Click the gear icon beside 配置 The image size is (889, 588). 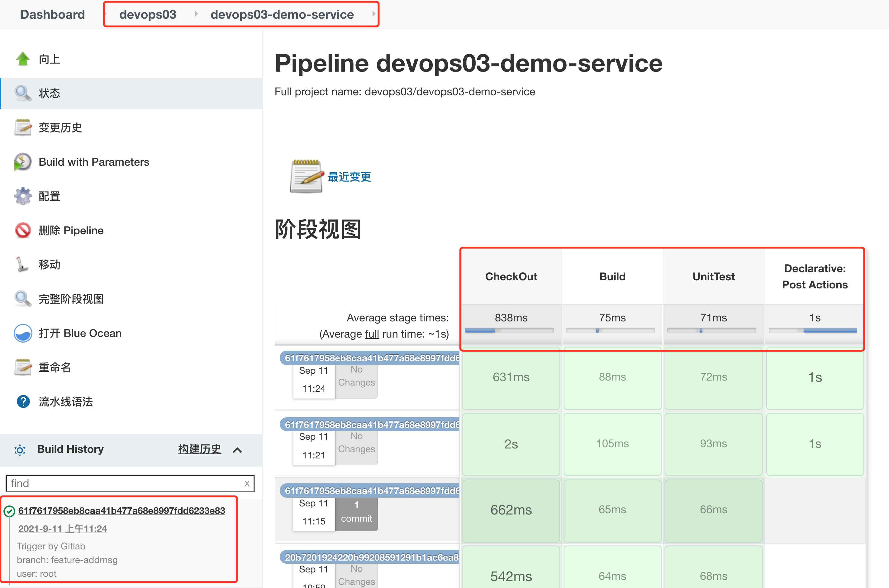tap(23, 196)
